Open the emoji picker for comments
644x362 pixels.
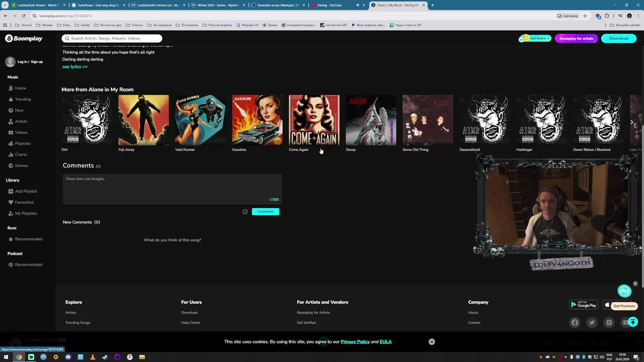(x=245, y=212)
